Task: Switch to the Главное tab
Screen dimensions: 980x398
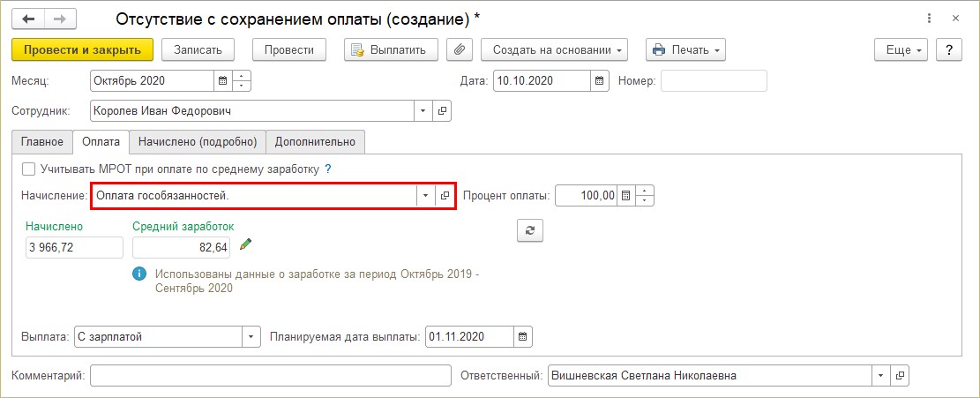Action: pyautogui.click(x=42, y=142)
